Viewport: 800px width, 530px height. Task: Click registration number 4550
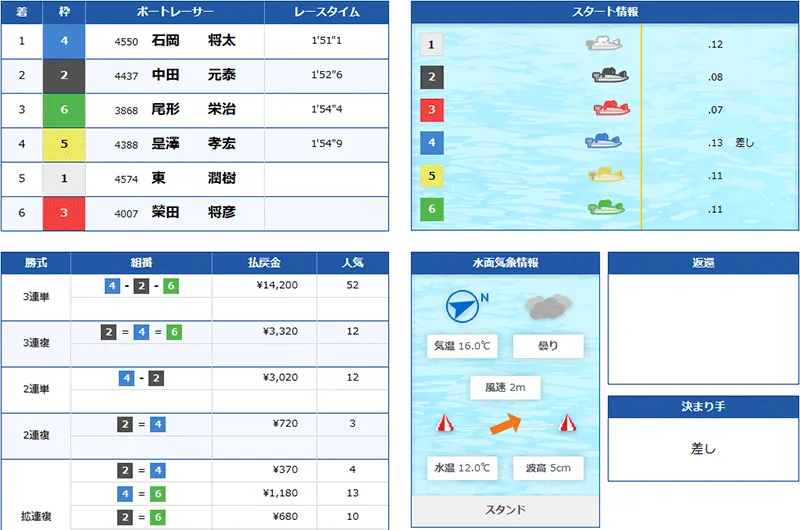[126, 42]
